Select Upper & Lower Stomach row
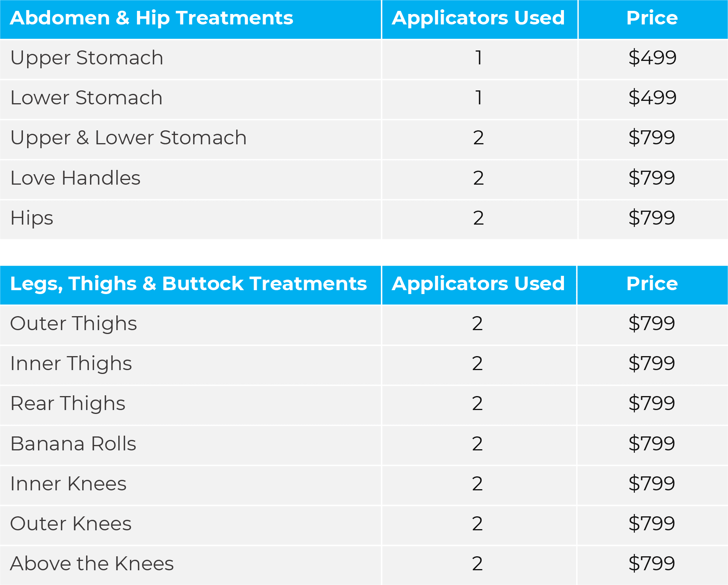The width and height of the screenshot is (728, 585). pos(364,138)
